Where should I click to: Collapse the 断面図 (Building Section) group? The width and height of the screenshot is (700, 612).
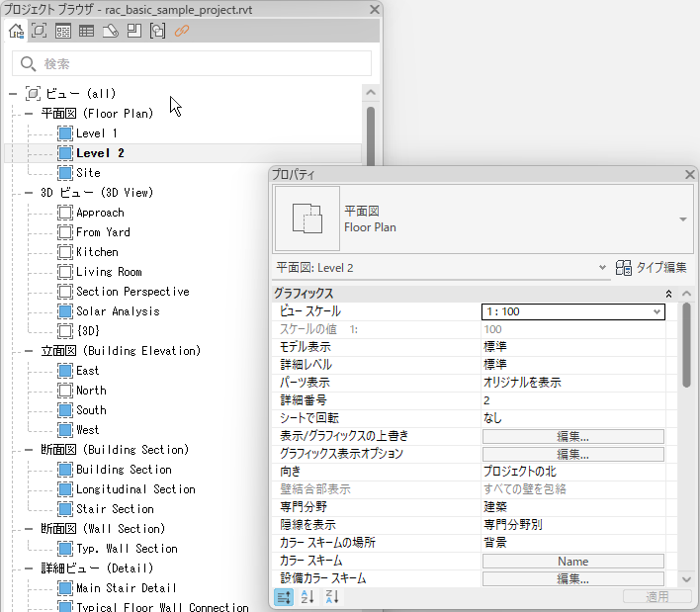[x=29, y=450]
